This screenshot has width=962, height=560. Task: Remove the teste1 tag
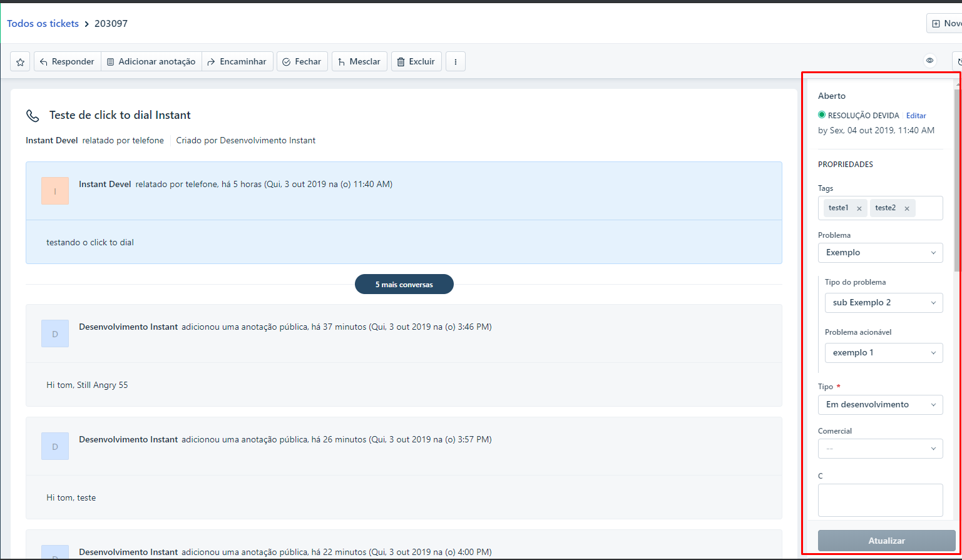point(859,208)
